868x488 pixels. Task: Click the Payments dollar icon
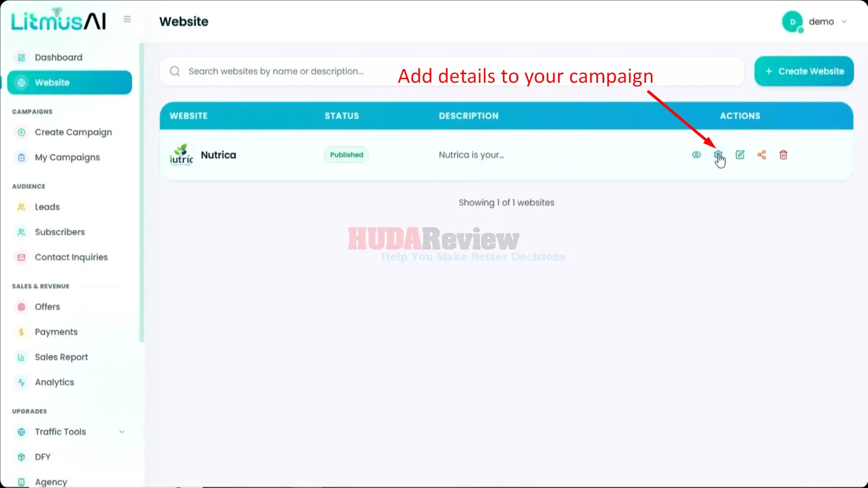click(x=21, y=332)
